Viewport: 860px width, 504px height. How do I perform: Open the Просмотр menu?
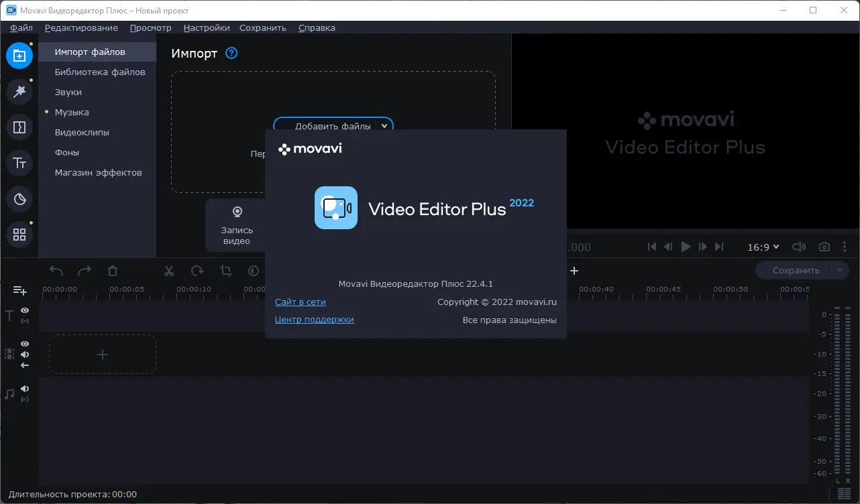click(151, 27)
